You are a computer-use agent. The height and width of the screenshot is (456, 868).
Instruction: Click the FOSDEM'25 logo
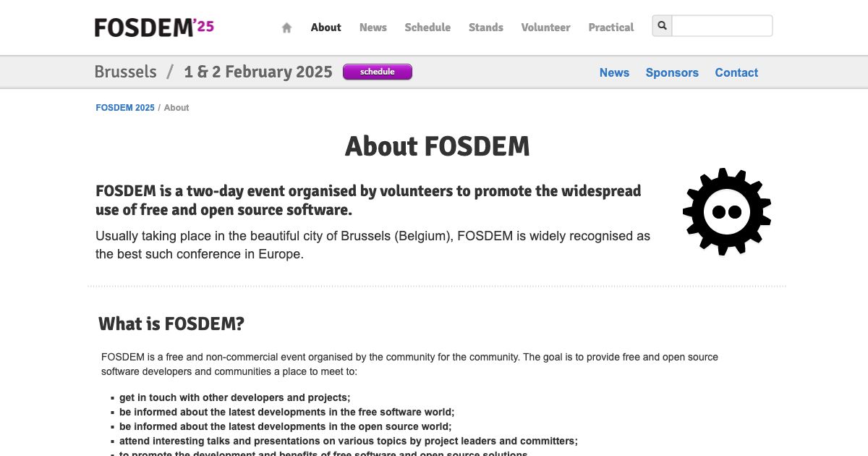[154, 26]
